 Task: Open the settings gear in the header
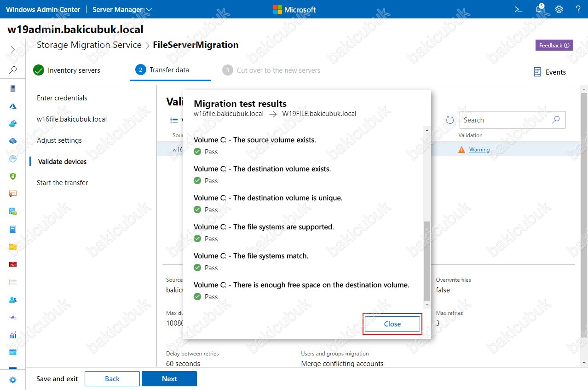click(559, 9)
